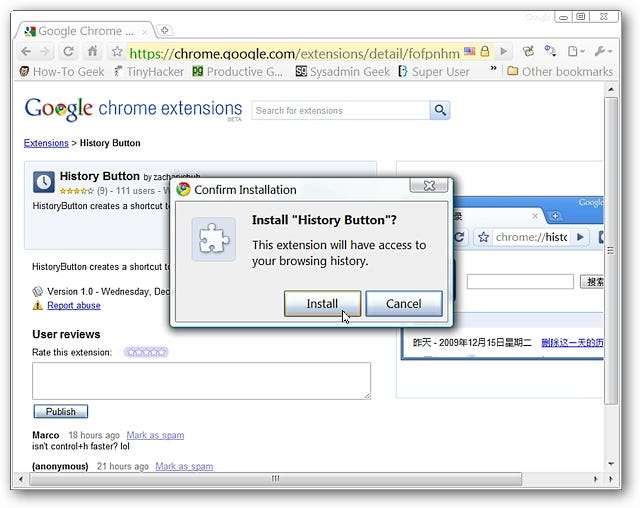The height and width of the screenshot is (508, 640).
Task: Click the horizontal scrollbar left arrow
Action: tap(21, 479)
